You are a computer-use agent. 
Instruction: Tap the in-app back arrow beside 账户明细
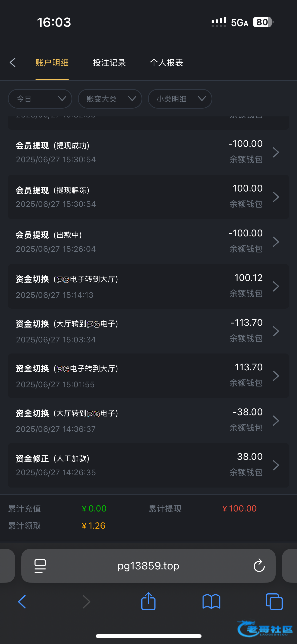(x=13, y=62)
